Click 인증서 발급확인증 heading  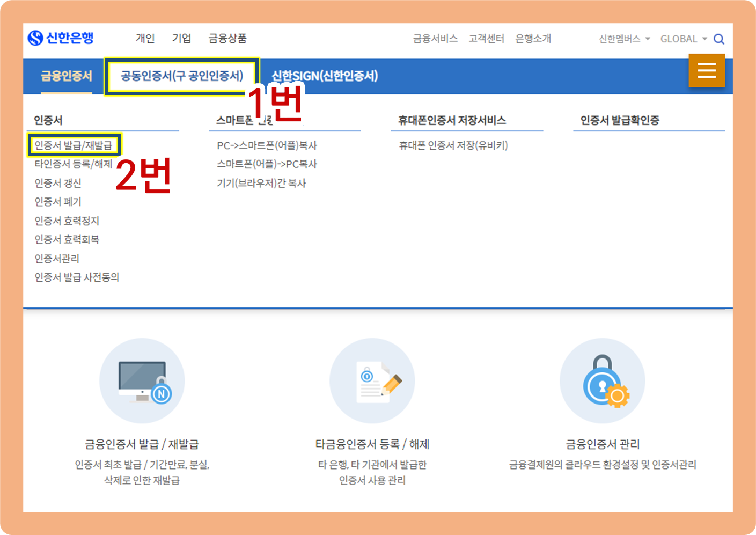coord(620,120)
